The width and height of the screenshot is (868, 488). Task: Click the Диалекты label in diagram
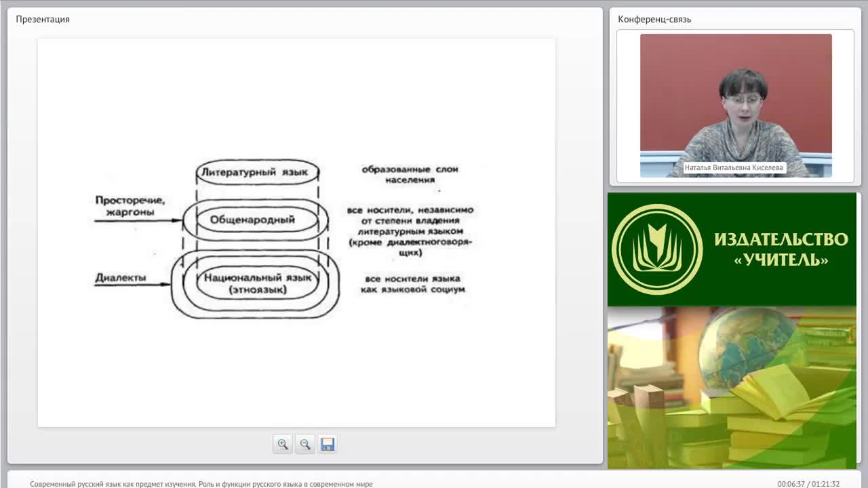click(x=121, y=278)
